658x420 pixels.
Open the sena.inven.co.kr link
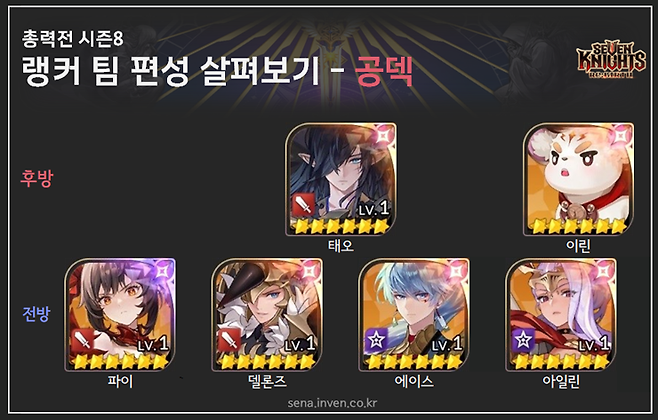[332, 403]
